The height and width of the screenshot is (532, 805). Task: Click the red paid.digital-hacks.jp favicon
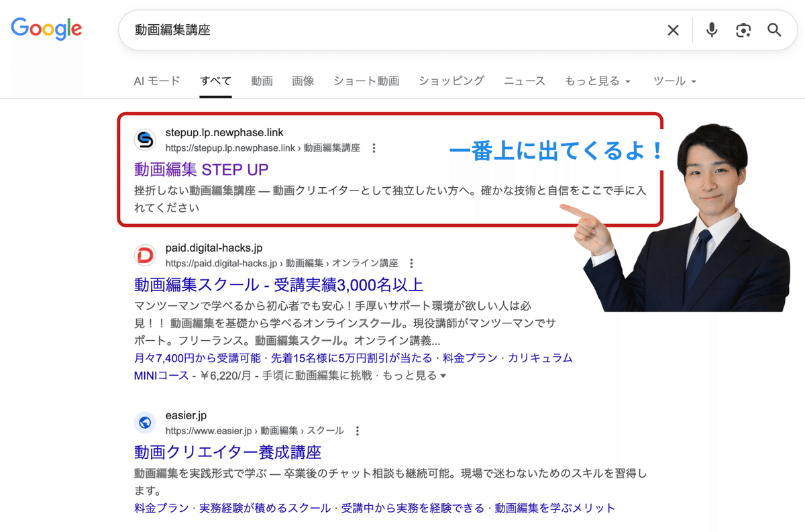point(145,255)
